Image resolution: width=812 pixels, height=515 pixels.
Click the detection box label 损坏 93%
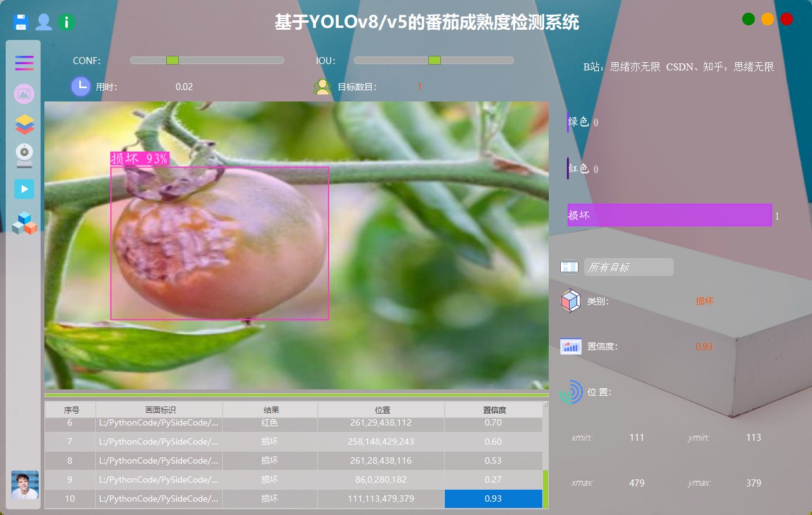pyautogui.click(x=140, y=159)
